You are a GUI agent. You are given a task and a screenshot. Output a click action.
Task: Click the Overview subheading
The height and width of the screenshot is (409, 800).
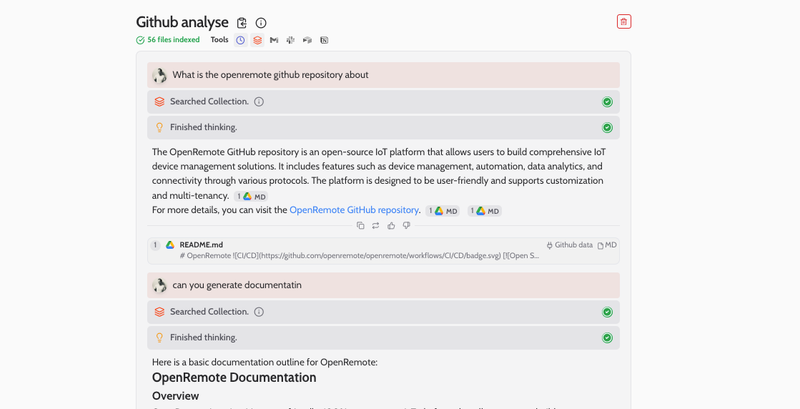pos(176,396)
